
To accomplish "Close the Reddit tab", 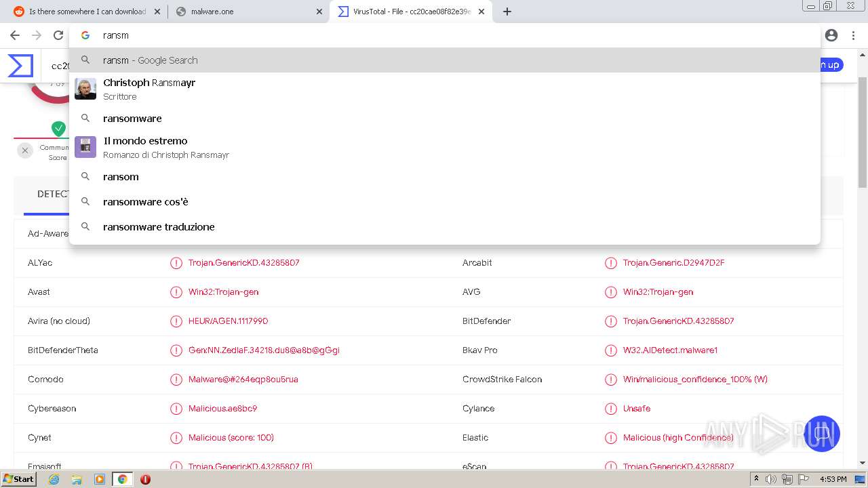I will click(x=157, y=12).
